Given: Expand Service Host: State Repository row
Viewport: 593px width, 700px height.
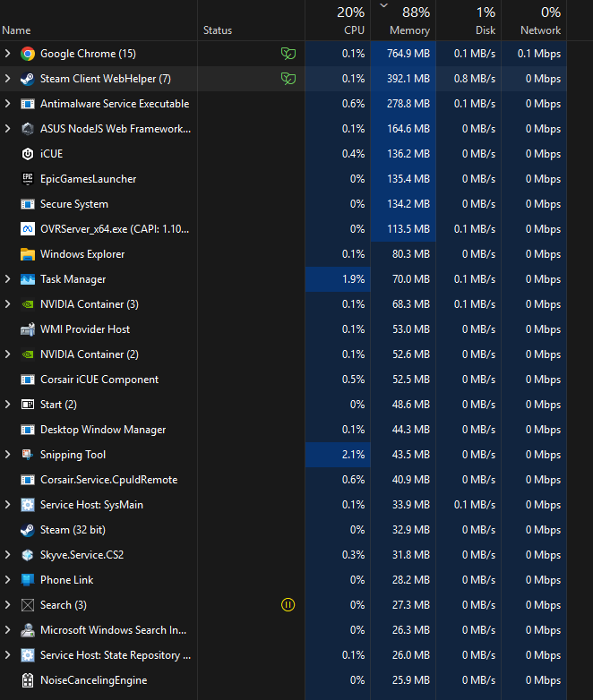Looking at the screenshot, I should coord(7,655).
